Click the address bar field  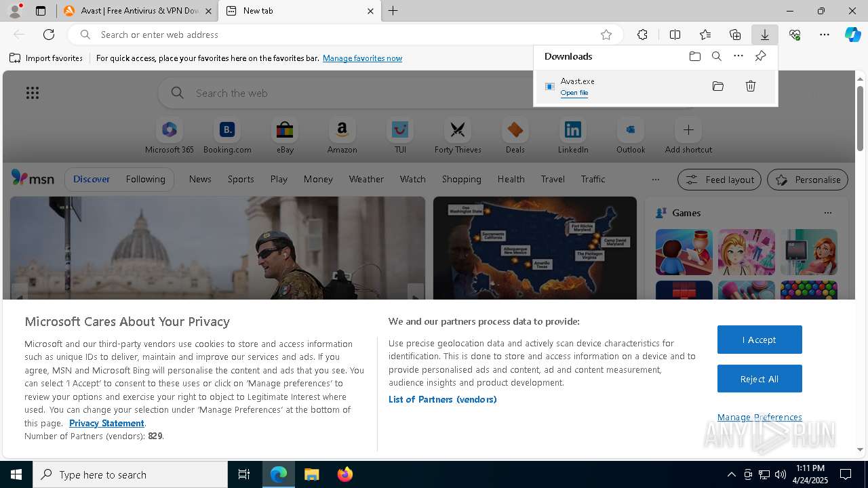(x=346, y=35)
